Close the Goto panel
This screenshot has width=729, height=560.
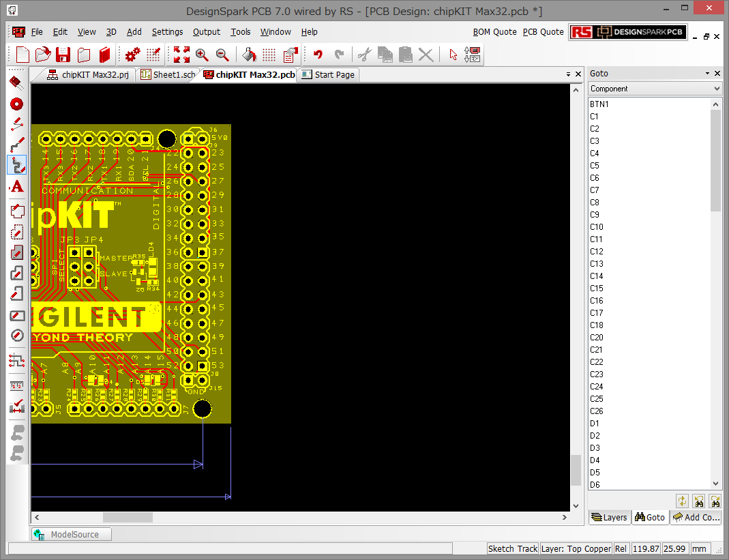pos(717,74)
